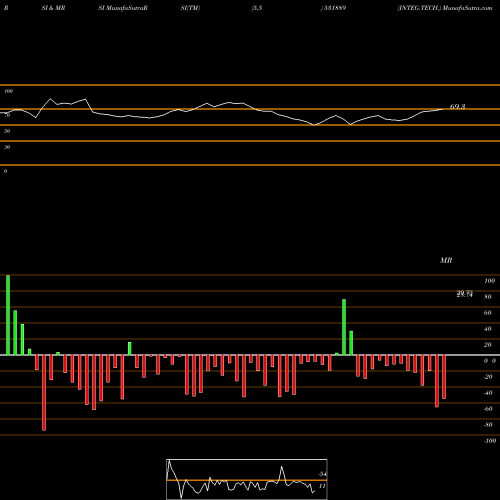Click the tallest green bar at chart start
The image size is (500, 500).
tap(8, 315)
